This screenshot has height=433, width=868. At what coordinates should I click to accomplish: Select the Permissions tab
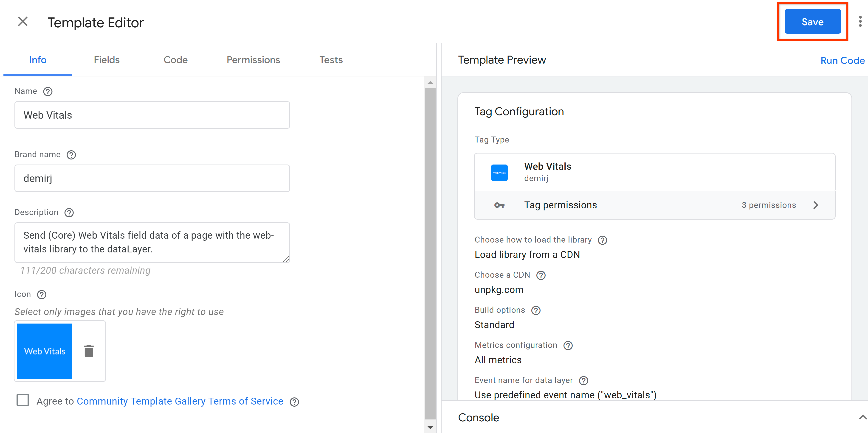tap(254, 60)
